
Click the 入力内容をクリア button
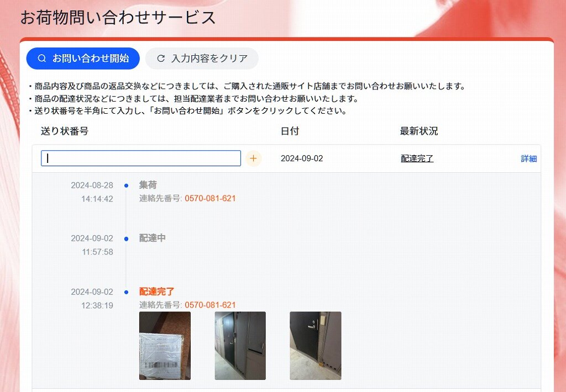pos(202,59)
